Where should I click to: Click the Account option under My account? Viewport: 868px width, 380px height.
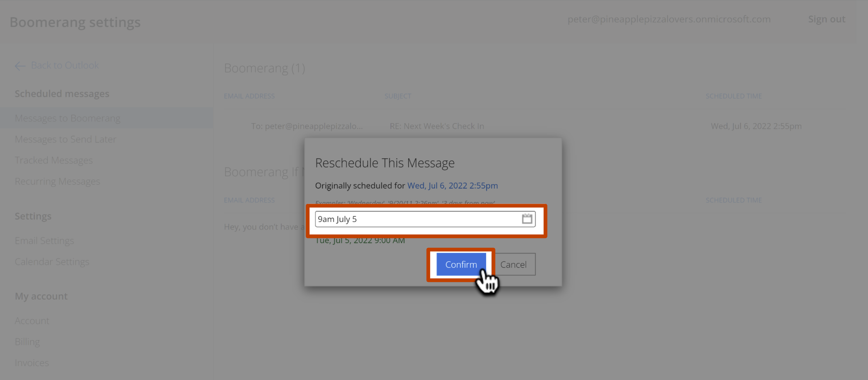click(x=32, y=320)
